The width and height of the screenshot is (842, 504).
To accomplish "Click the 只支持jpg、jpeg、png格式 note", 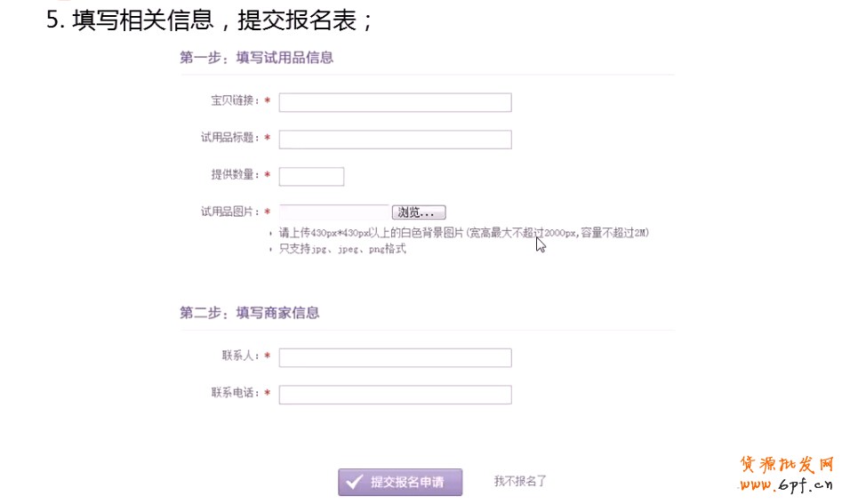I will click(342, 250).
